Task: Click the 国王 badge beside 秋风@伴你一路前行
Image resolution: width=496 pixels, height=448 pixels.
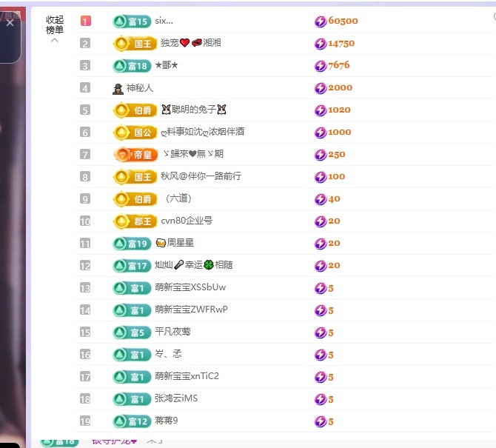Action: click(135, 176)
